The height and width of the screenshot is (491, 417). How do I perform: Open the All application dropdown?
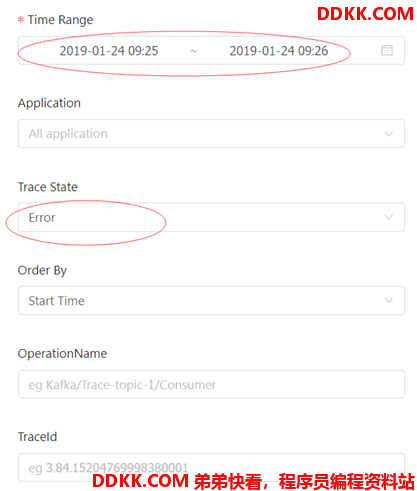(211, 134)
